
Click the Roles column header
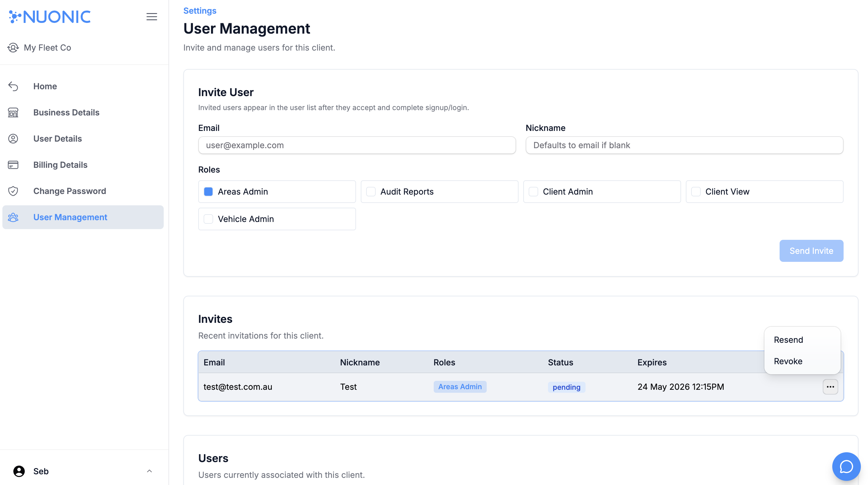click(444, 362)
